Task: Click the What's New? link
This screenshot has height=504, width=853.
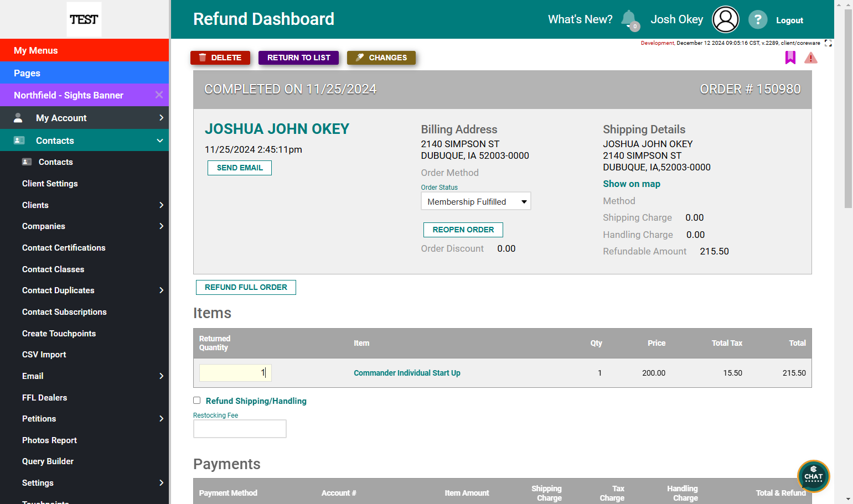Action: tap(580, 19)
